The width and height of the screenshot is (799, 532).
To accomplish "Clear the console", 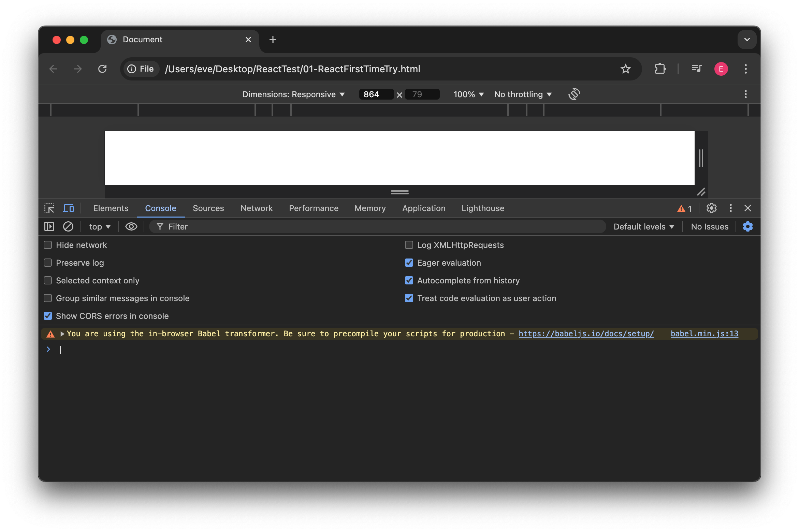I will (x=68, y=226).
